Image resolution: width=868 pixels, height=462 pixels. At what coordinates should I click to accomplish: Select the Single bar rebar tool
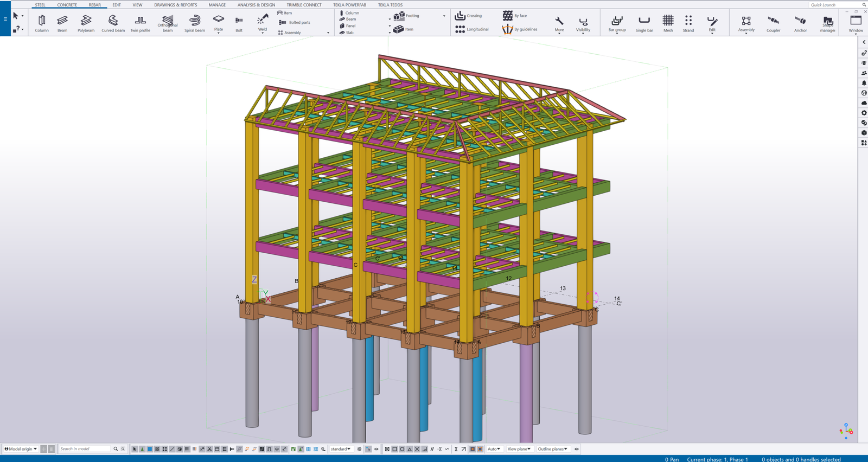tap(644, 23)
